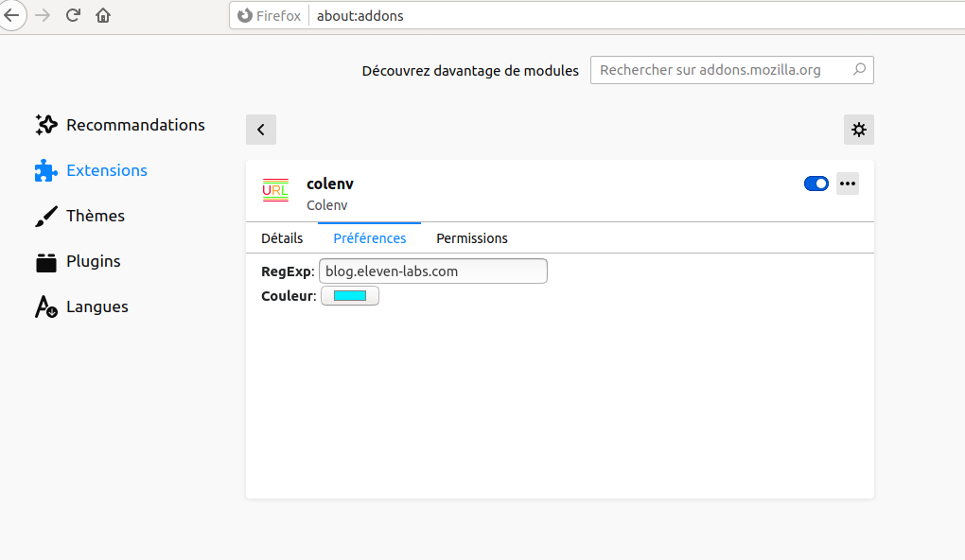Go back to the extensions list with the chevron
Image resolution: width=965 pixels, height=560 pixels.
(261, 130)
